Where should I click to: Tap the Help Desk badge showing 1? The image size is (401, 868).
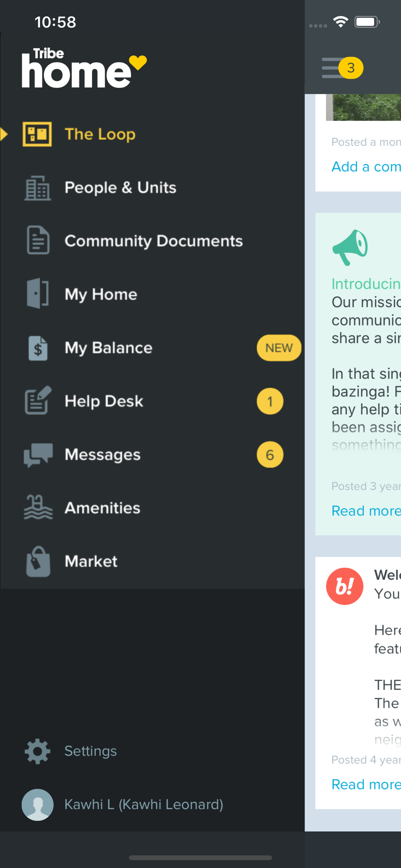pos(270,401)
